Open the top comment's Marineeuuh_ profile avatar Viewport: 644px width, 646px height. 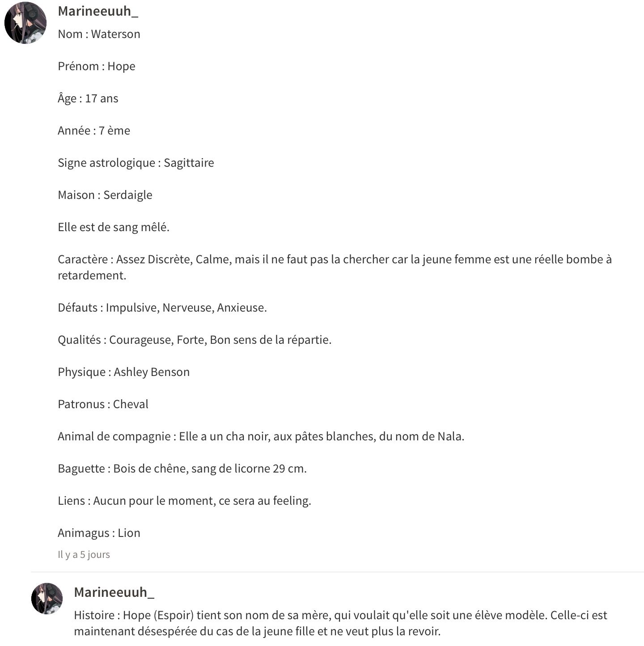(x=25, y=23)
